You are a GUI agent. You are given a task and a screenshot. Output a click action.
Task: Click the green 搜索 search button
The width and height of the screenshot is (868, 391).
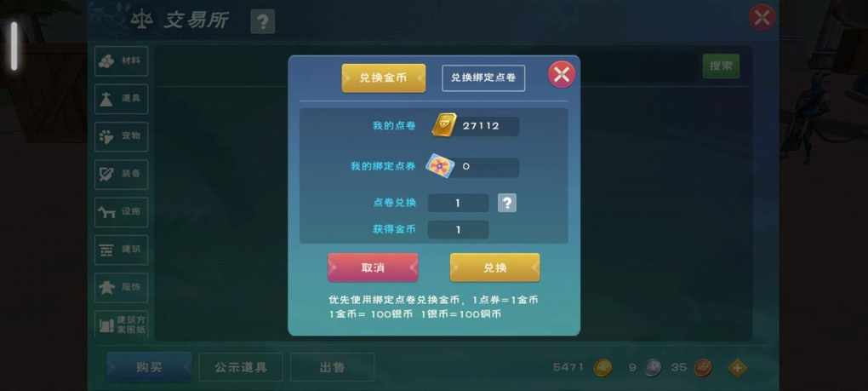[x=721, y=66]
